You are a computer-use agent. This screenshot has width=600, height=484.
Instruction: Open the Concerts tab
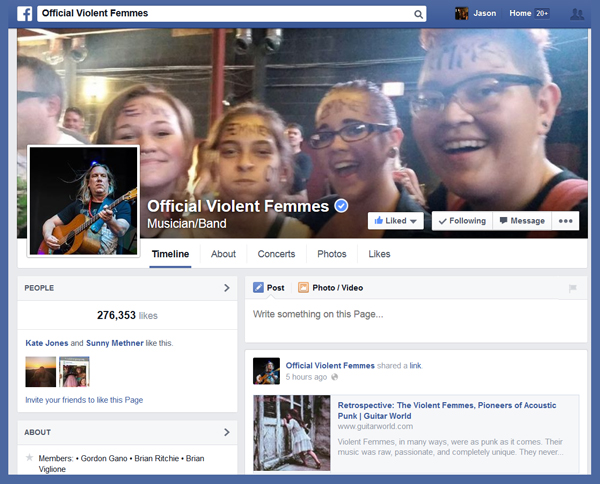276,254
